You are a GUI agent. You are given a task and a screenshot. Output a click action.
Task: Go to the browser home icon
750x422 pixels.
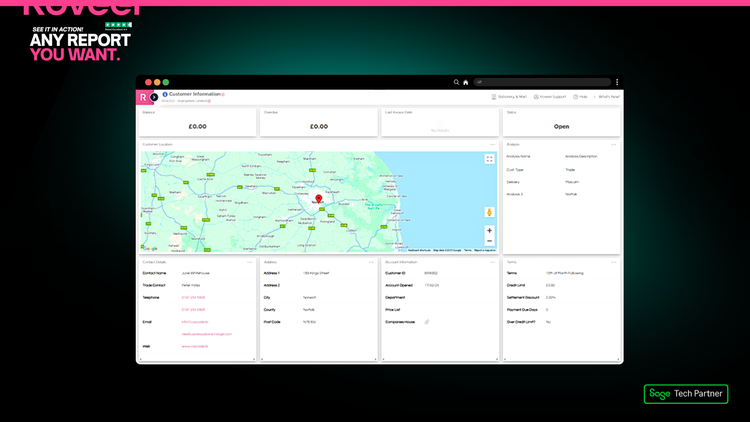point(466,82)
